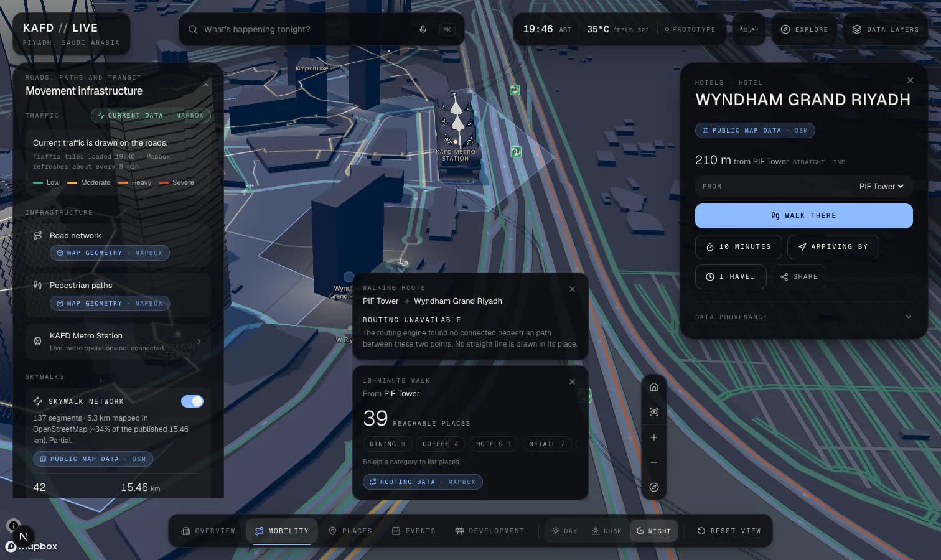The image size is (941, 560).
Task: Click the microphone icon in search bar
Action: 423,29
